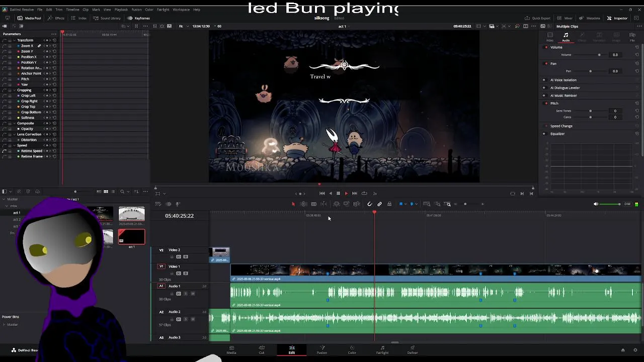Add a marker to the timeline
644x362 pixels.
click(412, 204)
